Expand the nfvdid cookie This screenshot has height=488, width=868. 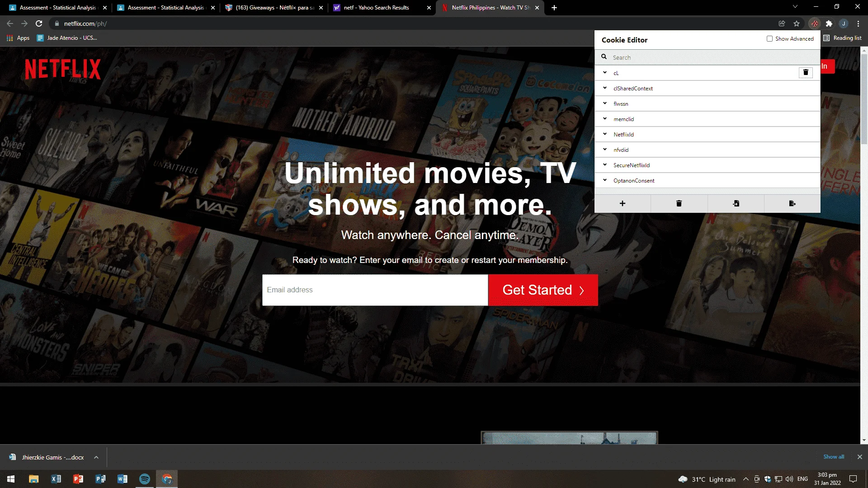[x=605, y=150]
